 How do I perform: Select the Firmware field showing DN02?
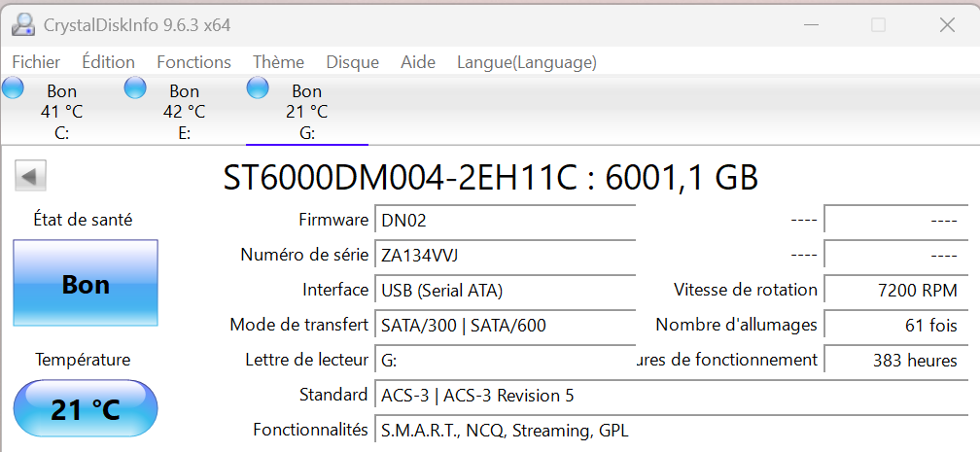[505, 221]
